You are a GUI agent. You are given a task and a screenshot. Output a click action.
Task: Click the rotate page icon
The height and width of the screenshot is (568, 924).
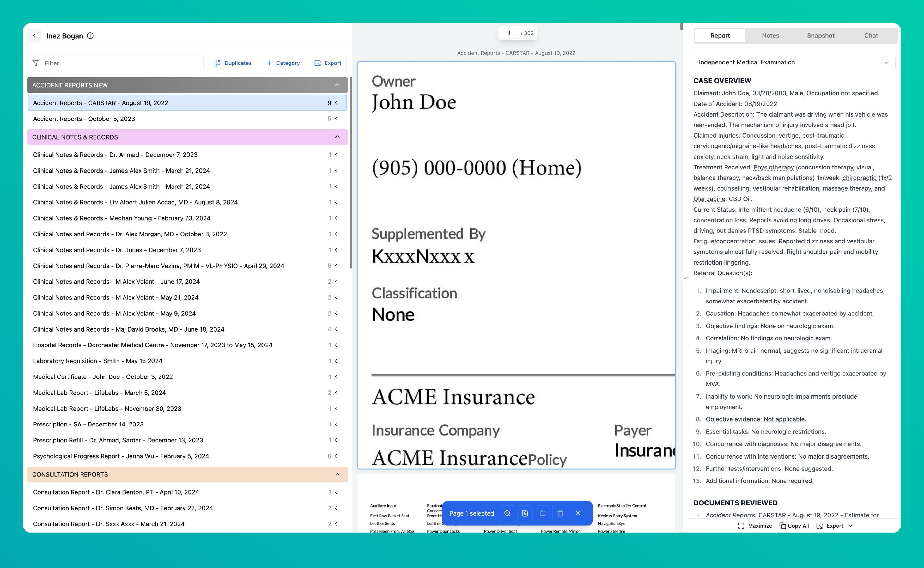tap(542, 513)
